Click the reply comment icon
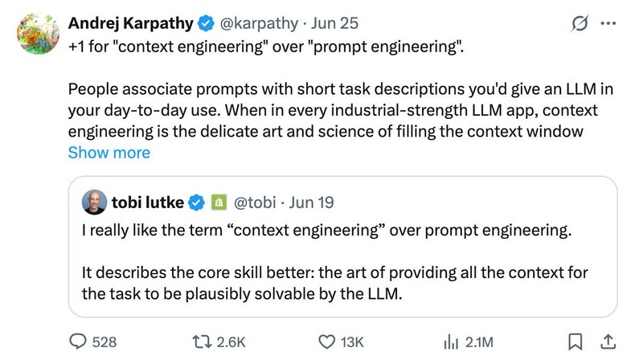This screenshot has width=635, height=364. (79, 342)
